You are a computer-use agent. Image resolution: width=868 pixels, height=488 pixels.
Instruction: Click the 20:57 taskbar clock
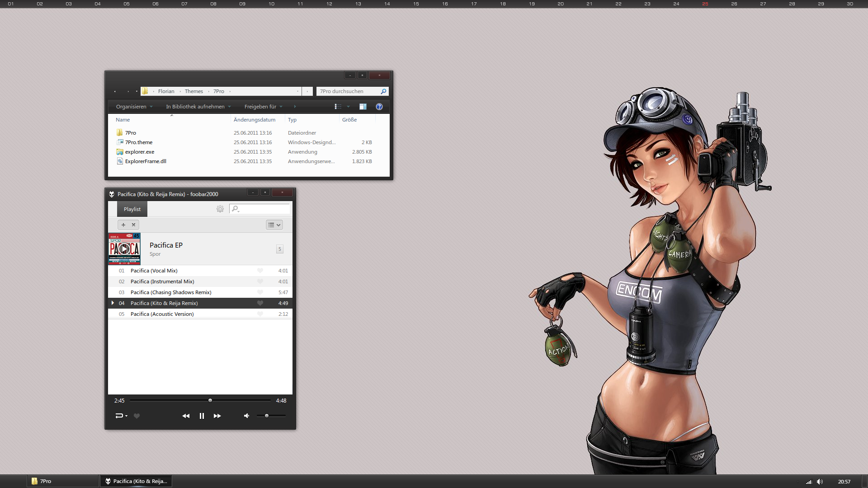pyautogui.click(x=844, y=482)
